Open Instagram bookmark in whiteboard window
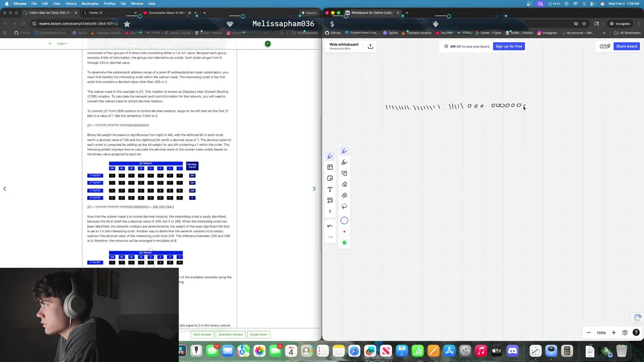The image size is (644, 362). (547, 33)
